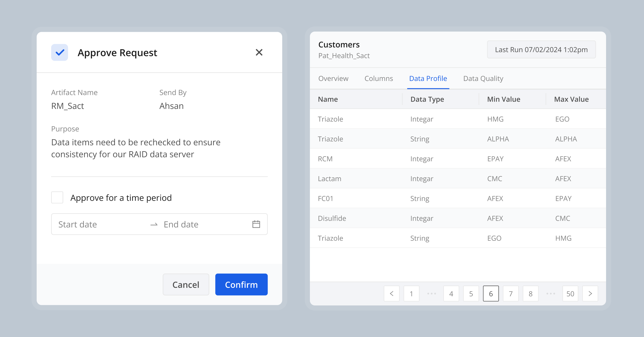Click CMC min value in Lactam row
This screenshot has height=337, width=644.
pos(495,179)
